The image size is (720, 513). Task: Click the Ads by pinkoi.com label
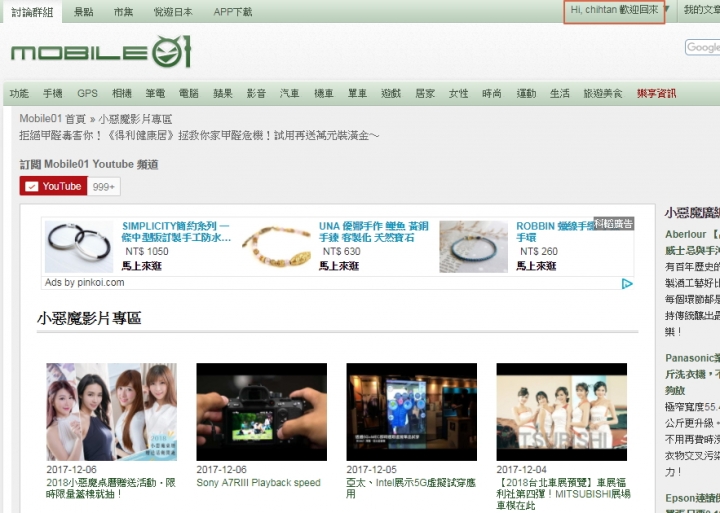(84, 282)
